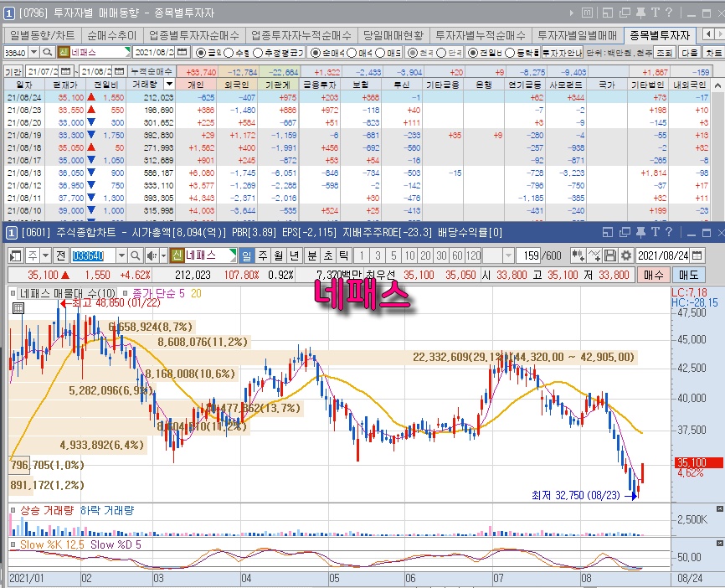
Task: Click the grid table icon at chart top-left
Action: [18, 308]
